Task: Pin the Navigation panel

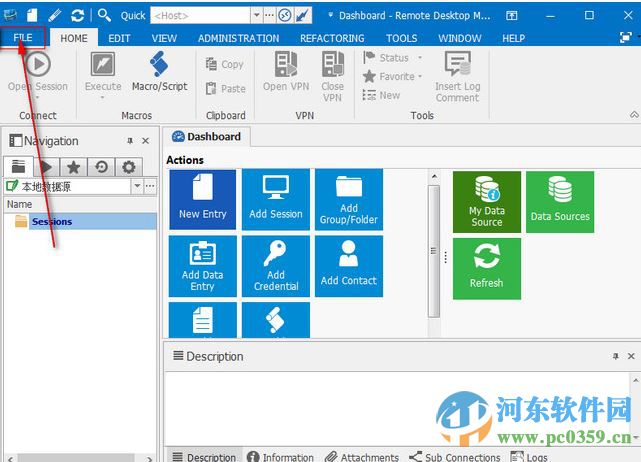Action: pos(130,141)
